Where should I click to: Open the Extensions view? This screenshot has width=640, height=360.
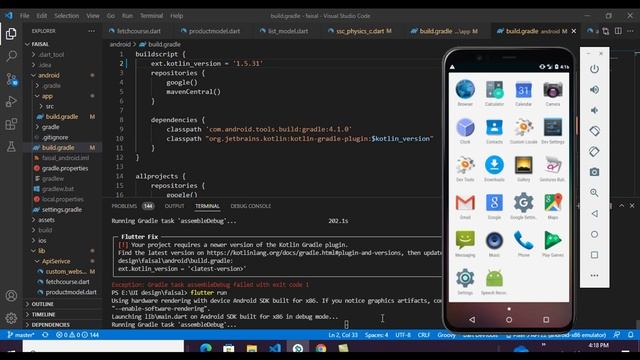pyautogui.click(x=11, y=124)
